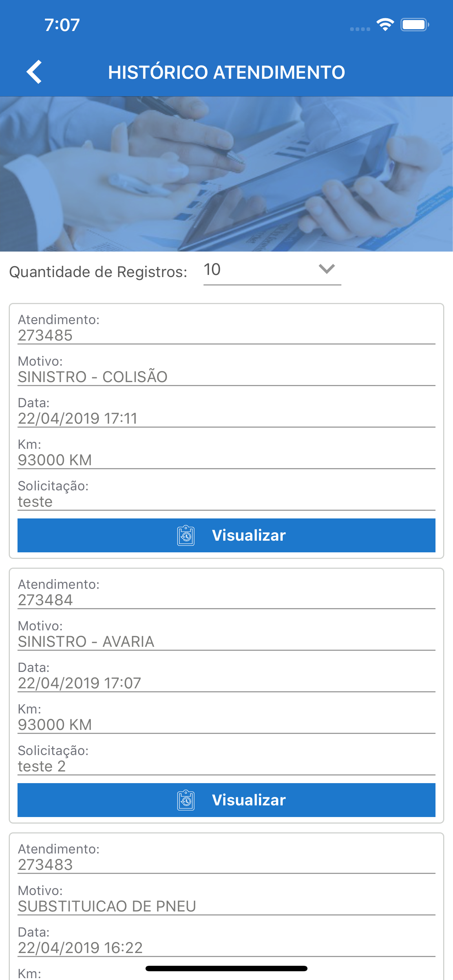This screenshot has width=453, height=980.
Task: Select the Atendimento 273485 number field
Action: 226,335
